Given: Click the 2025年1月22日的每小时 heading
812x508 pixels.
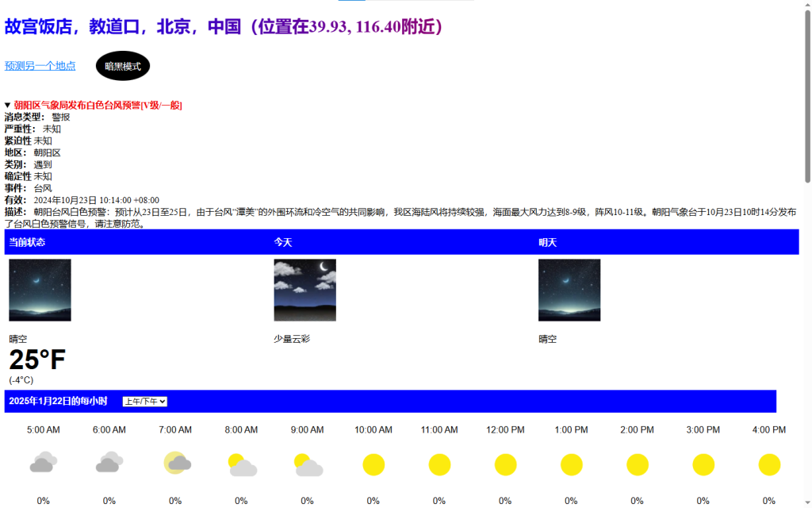Looking at the screenshot, I should click(58, 401).
